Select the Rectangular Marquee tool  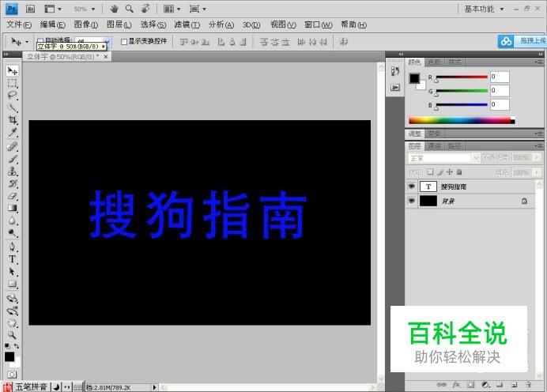point(12,83)
